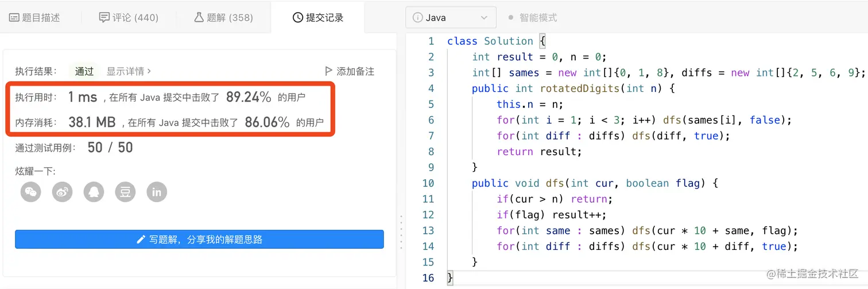
Task: Click the 86.06% memory percentile text
Action: click(x=267, y=122)
